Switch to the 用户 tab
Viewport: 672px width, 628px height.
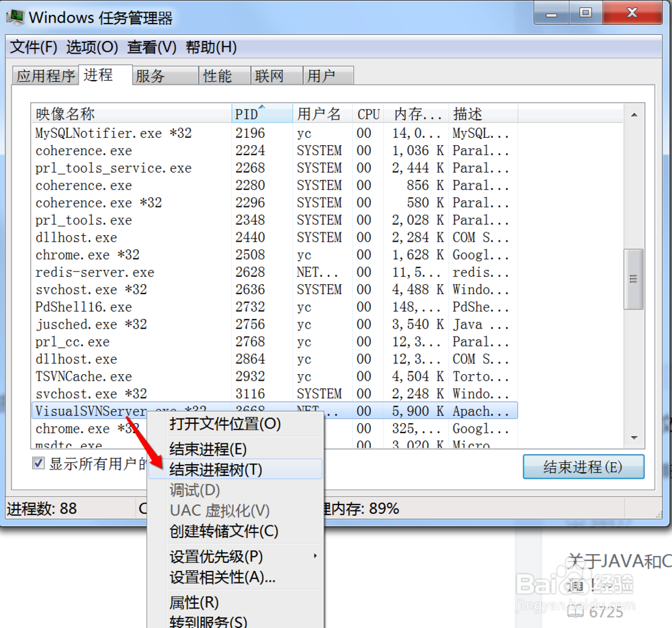329,76
